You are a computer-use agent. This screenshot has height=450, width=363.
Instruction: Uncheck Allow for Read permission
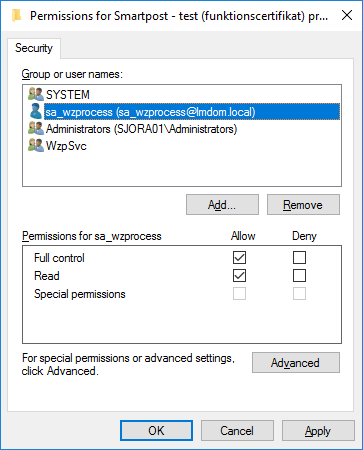coord(239,276)
